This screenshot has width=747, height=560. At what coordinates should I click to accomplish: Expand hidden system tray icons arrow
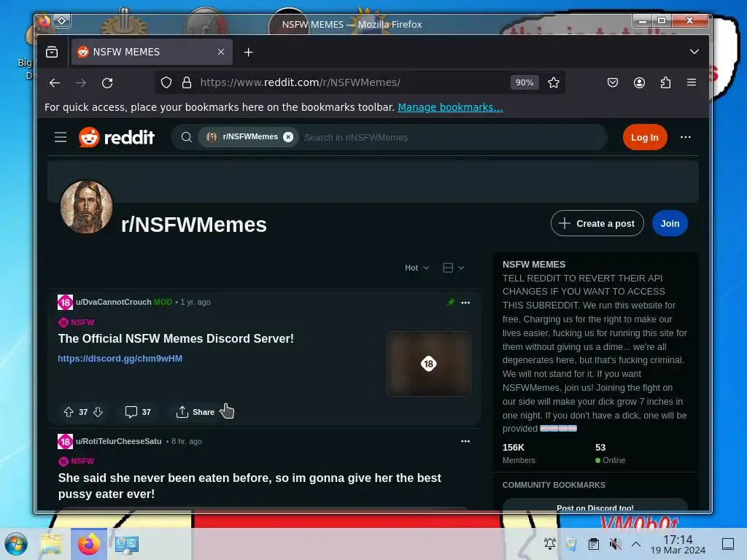point(636,544)
